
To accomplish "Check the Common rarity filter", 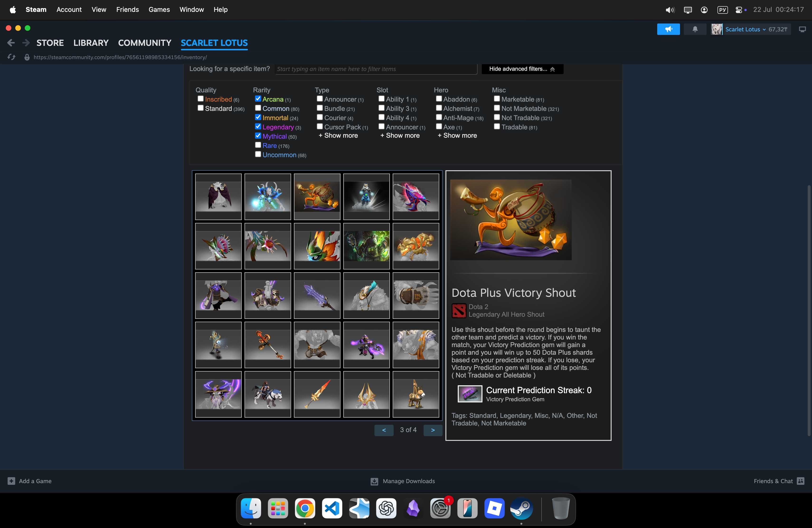I will 258,108.
